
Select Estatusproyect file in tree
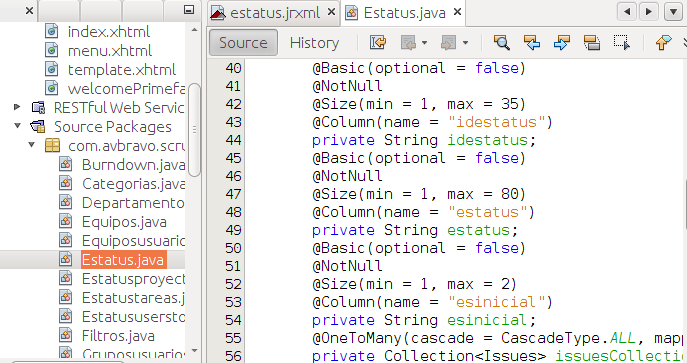pyautogui.click(x=134, y=279)
